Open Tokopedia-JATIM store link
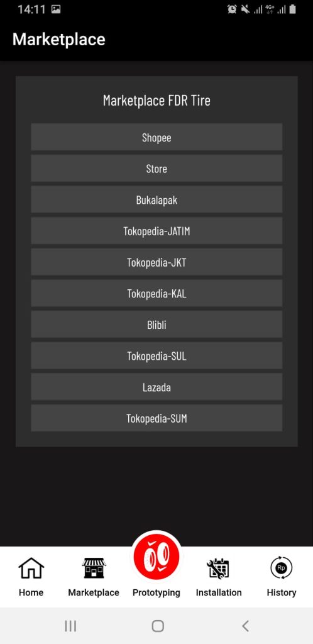 tap(156, 231)
